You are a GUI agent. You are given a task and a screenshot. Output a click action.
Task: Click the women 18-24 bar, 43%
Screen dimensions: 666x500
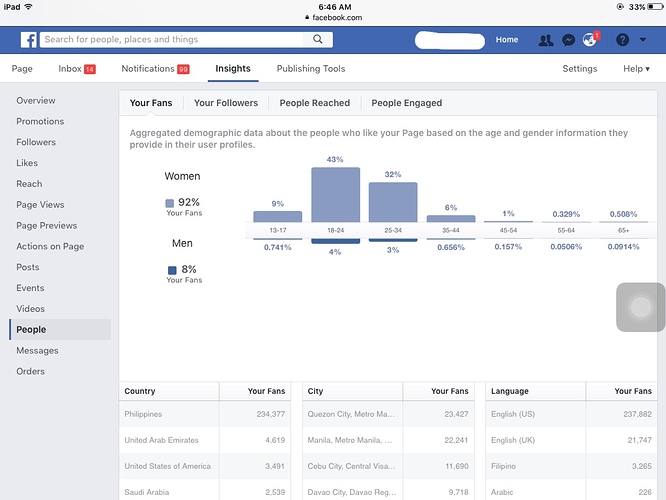coord(336,195)
